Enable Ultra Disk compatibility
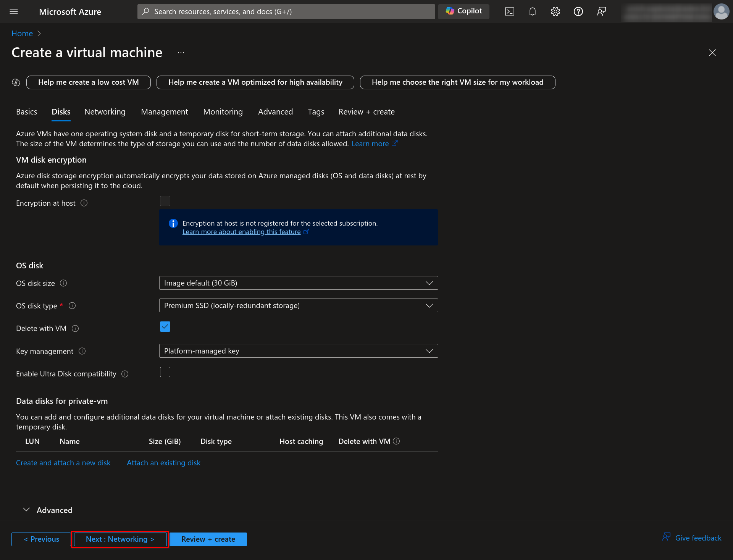Image resolution: width=733 pixels, height=560 pixels. pyautogui.click(x=165, y=372)
